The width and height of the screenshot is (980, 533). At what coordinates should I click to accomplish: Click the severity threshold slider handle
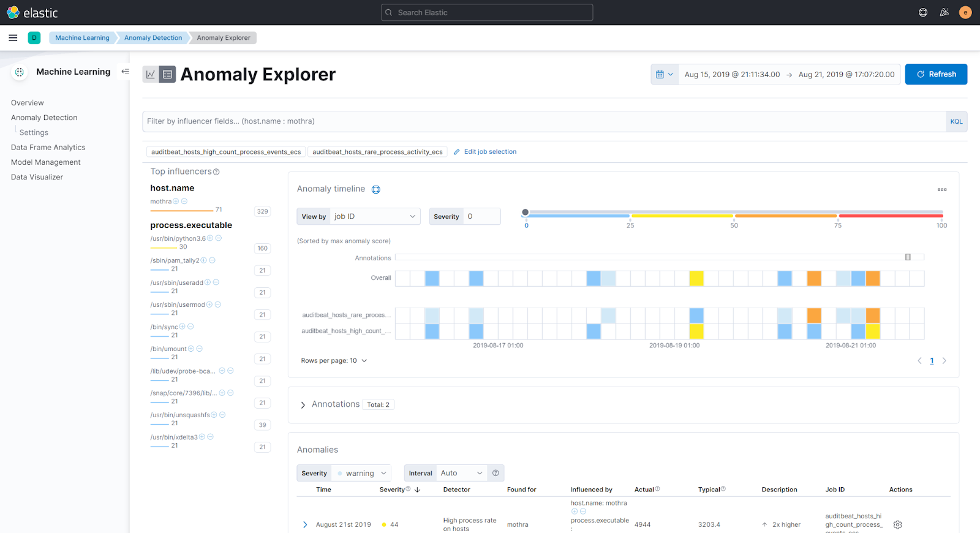tap(525, 213)
